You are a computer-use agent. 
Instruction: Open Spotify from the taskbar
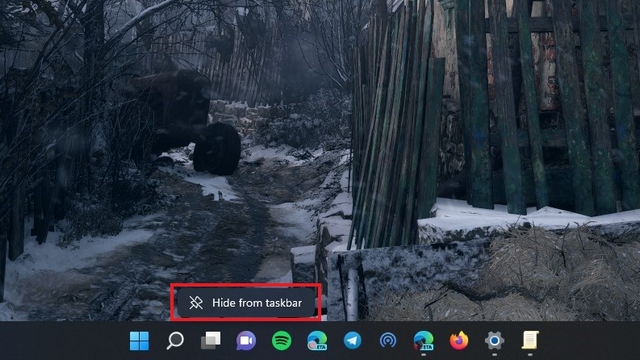click(x=281, y=340)
